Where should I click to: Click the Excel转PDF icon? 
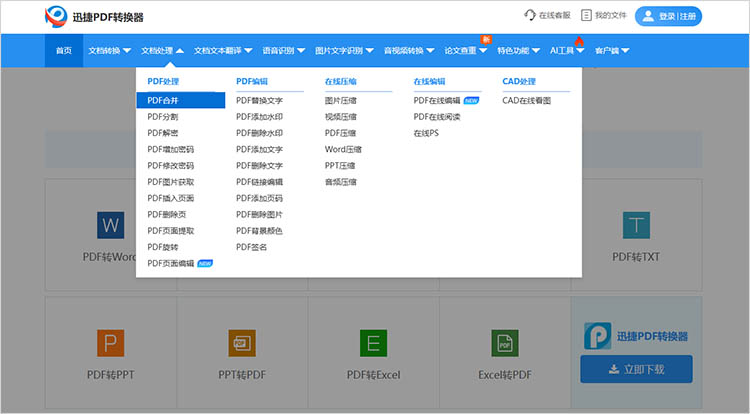coord(505,343)
